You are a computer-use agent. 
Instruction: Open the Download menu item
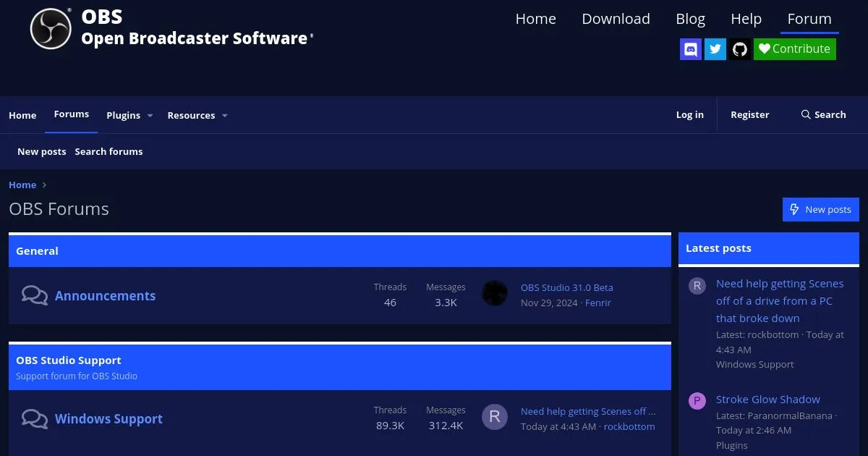(616, 19)
